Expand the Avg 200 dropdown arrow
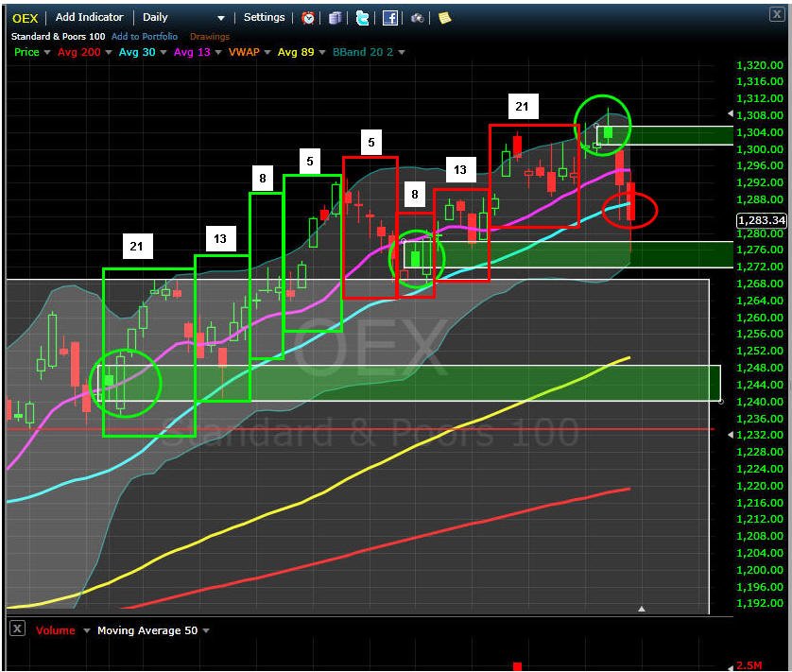This screenshot has height=672, width=792. (108, 52)
